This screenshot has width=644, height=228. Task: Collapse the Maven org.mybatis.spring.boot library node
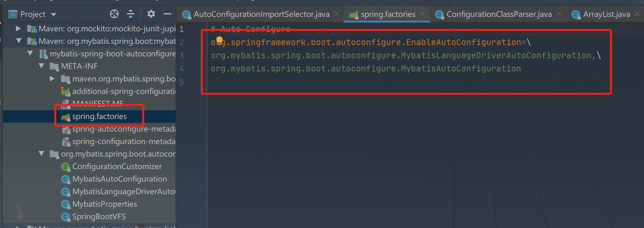(19, 41)
